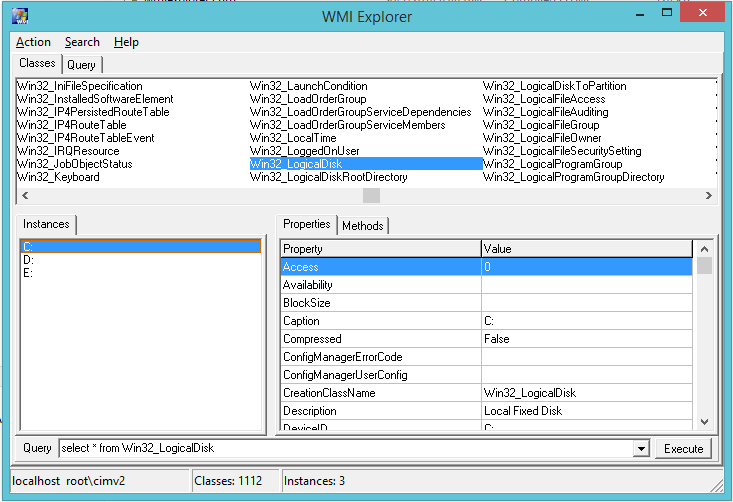Click the properties scroll down arrow

pos(704,422)
